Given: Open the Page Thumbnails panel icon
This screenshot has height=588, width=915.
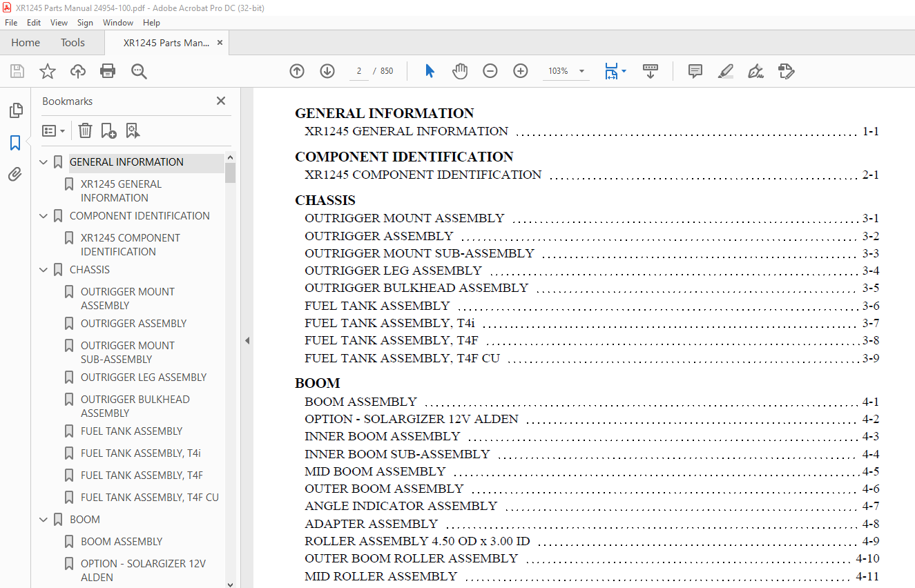Looking at the screenshot, I should pyautogui.click(x=15, y=110).
